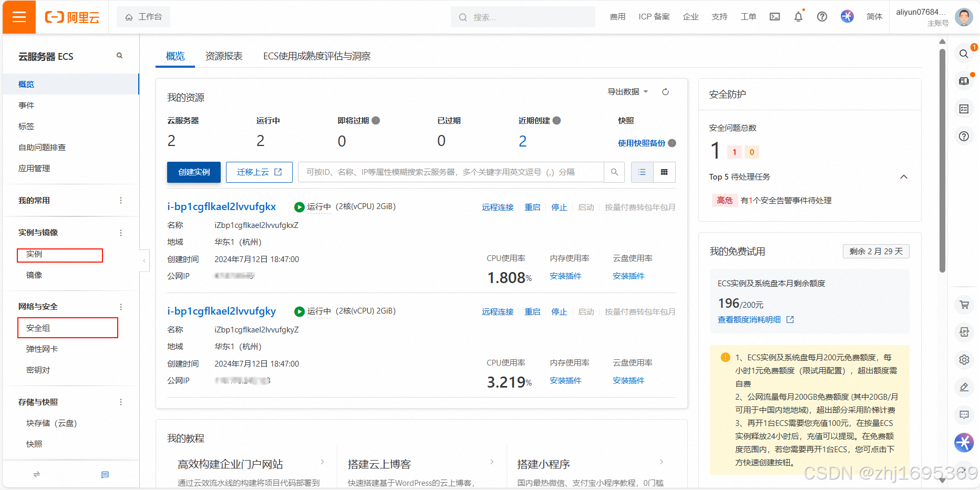The image size is (980, 490).
Task: Launch the AI assistant icon in top bar
Action: point(847,17)
